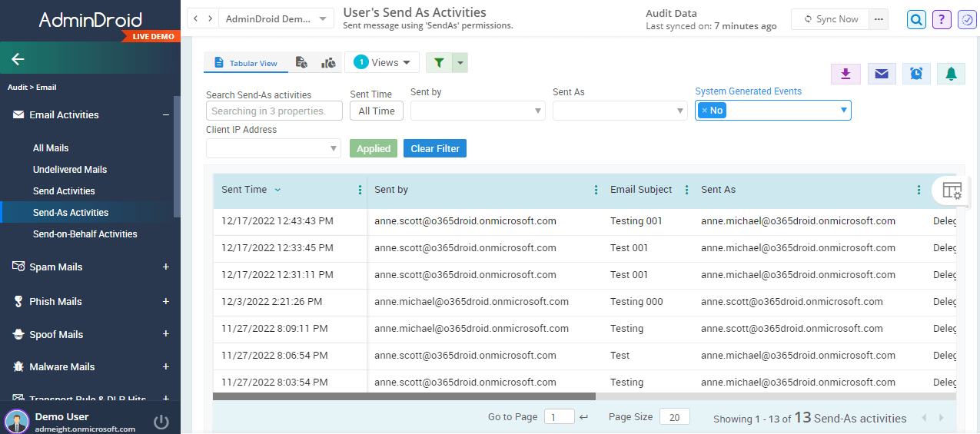Open the help question mark icon
The height and width of the screenshot is (434, 980).
coord(942,19)
